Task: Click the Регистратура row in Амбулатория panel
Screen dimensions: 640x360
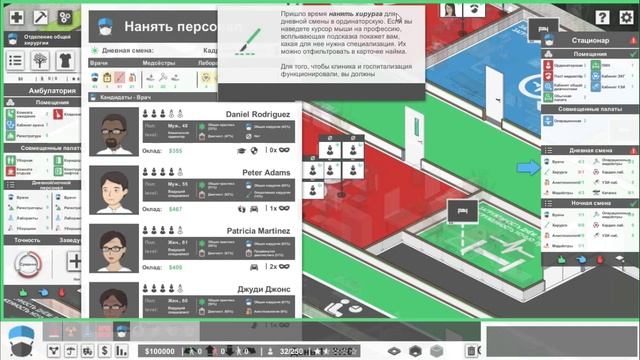Action: coord(27,136)
